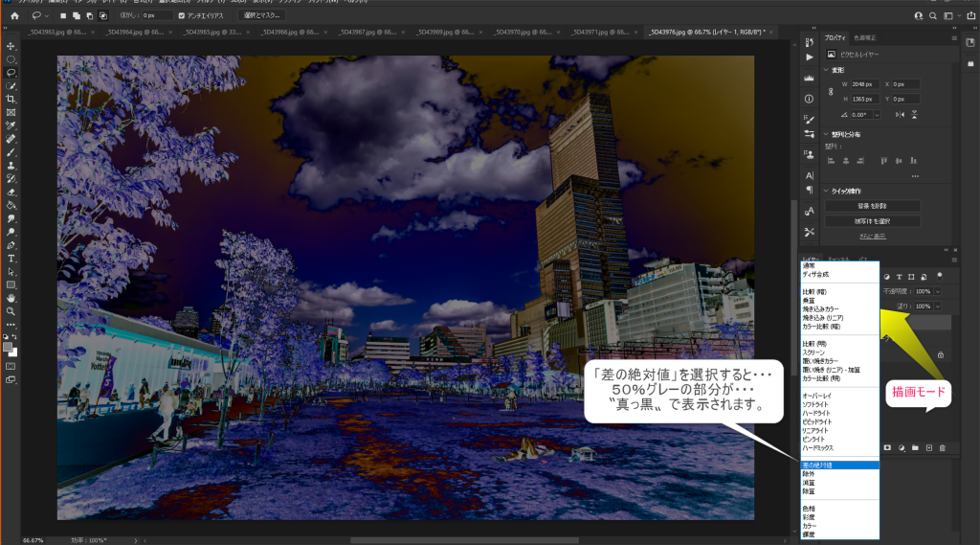
Task: Click the foreground color swatch
Action: pyautogui.click(x=8, y=348)
